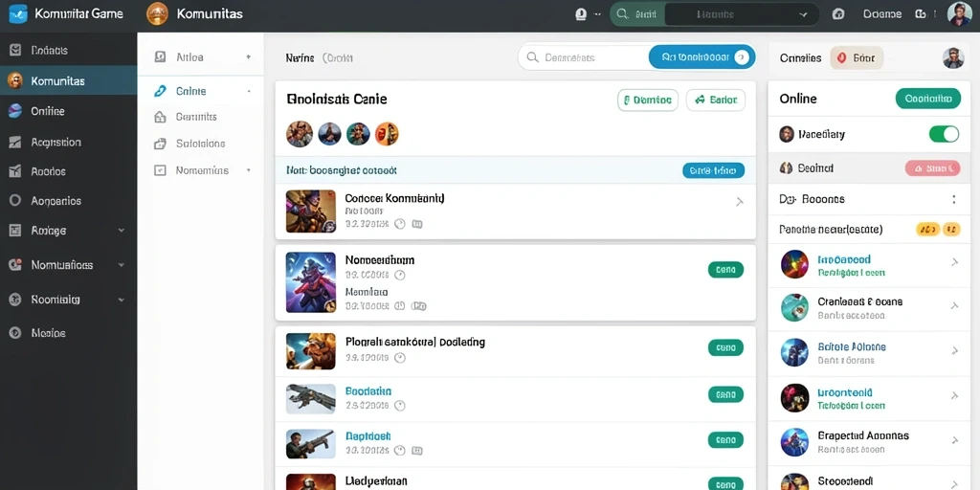This screenshot has height=490, width=980.
Task: Click the Mocios play icon in sidebar
Action: coord(15,333)
